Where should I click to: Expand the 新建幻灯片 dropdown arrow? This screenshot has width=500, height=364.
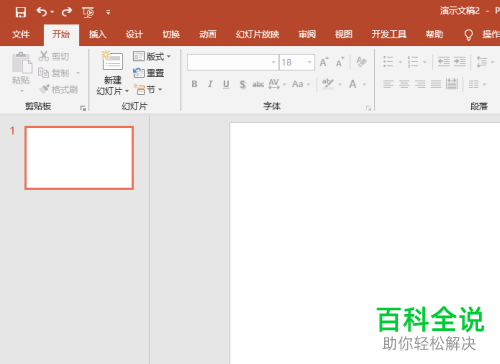click(x=127, y=91)
